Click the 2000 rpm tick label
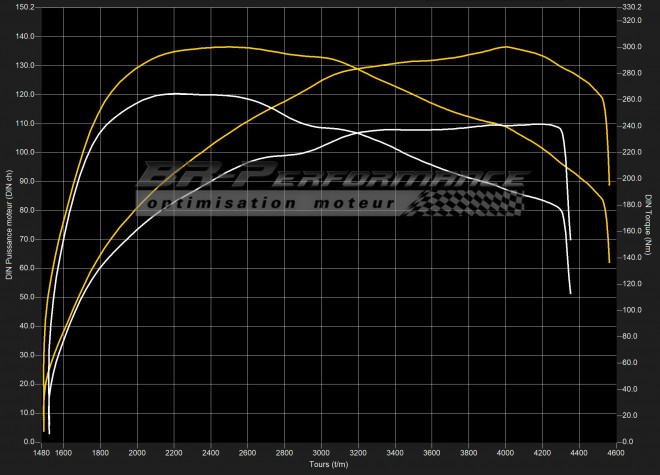 pyautogui.click(x=137, y=453)
